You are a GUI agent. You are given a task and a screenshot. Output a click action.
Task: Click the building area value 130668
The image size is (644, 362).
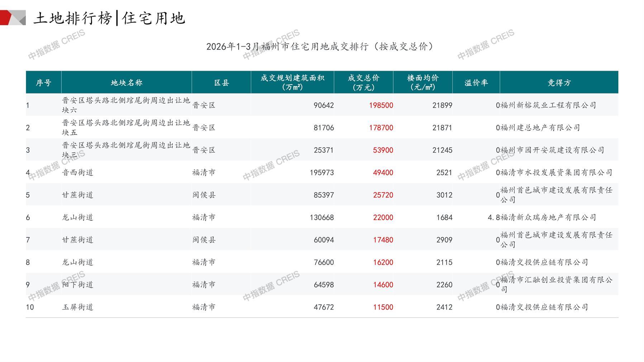(x=321, y=218)
